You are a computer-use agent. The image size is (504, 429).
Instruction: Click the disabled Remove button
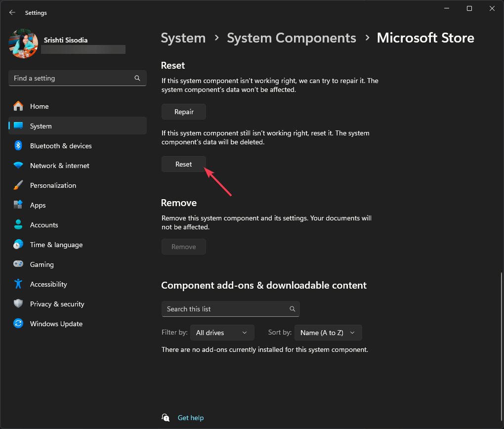tap(183, 247)
